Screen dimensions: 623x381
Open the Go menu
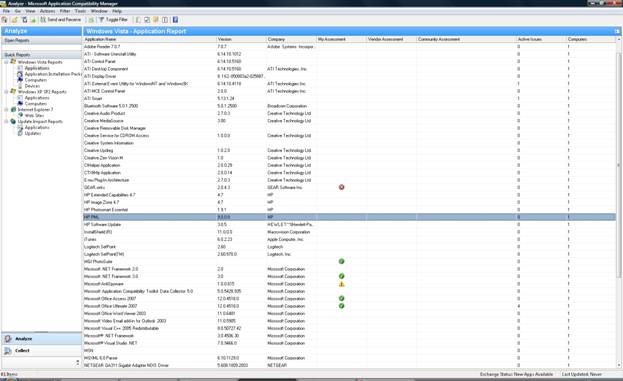tap(17, 11)
